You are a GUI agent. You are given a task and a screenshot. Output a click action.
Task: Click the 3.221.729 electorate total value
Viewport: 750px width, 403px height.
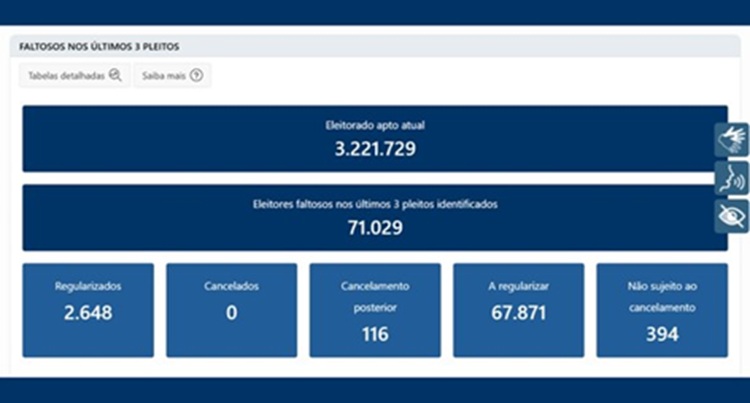pyautogui.click(x=375, y=149)
